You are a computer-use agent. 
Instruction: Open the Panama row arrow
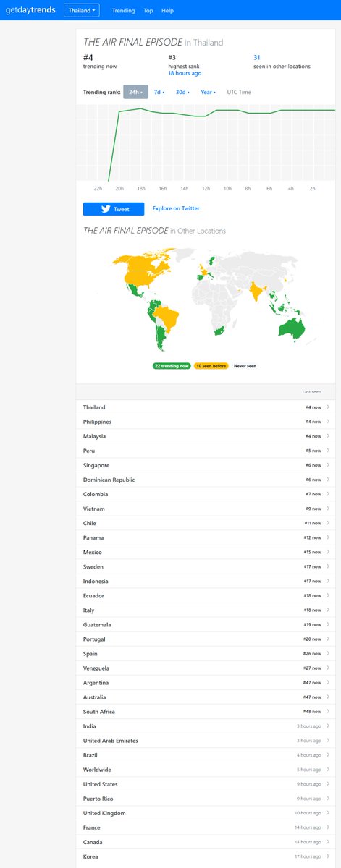328,537
